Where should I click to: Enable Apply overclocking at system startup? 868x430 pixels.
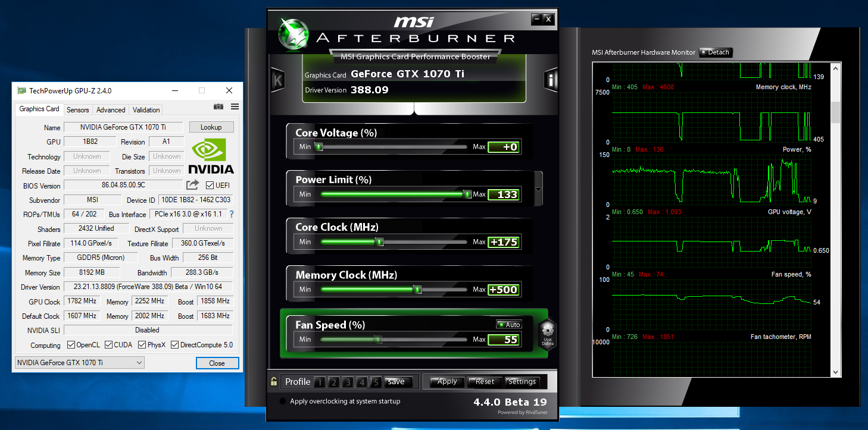pos(283,401)
